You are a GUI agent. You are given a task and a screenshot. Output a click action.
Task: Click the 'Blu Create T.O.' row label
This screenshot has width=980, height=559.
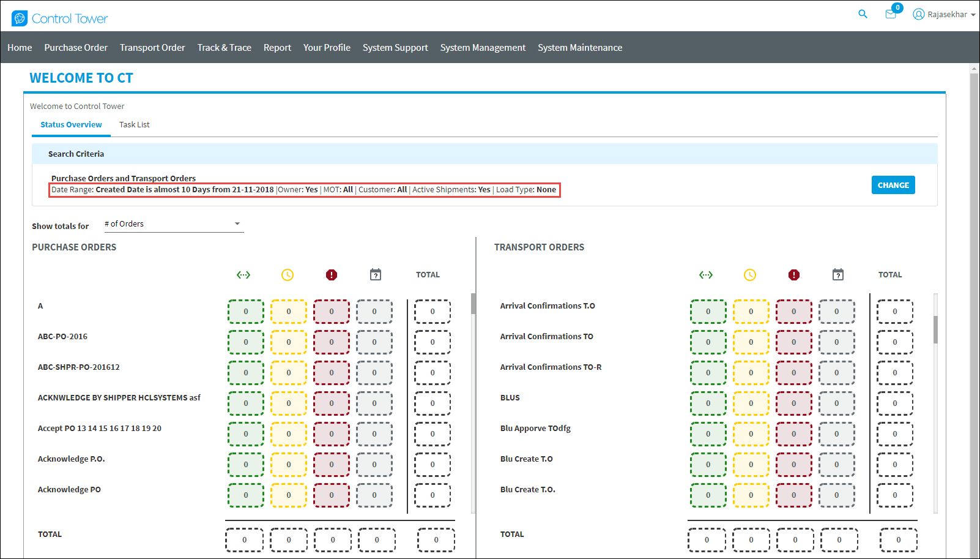528,490
